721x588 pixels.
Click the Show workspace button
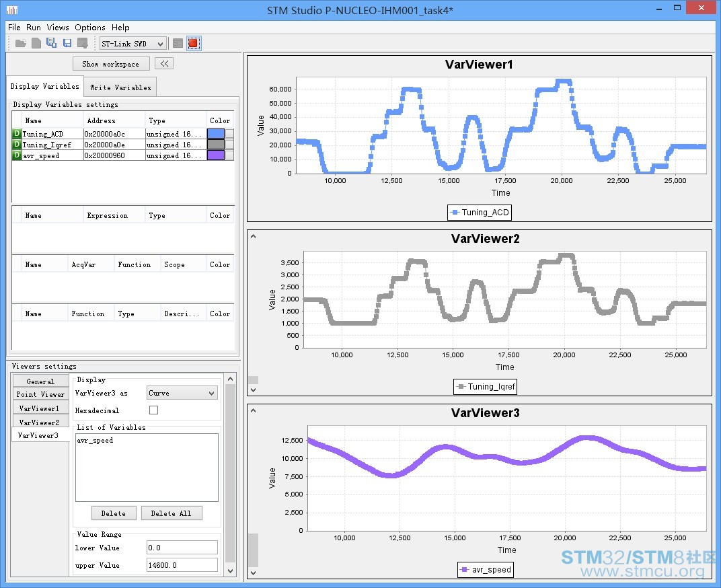[111, 63]
